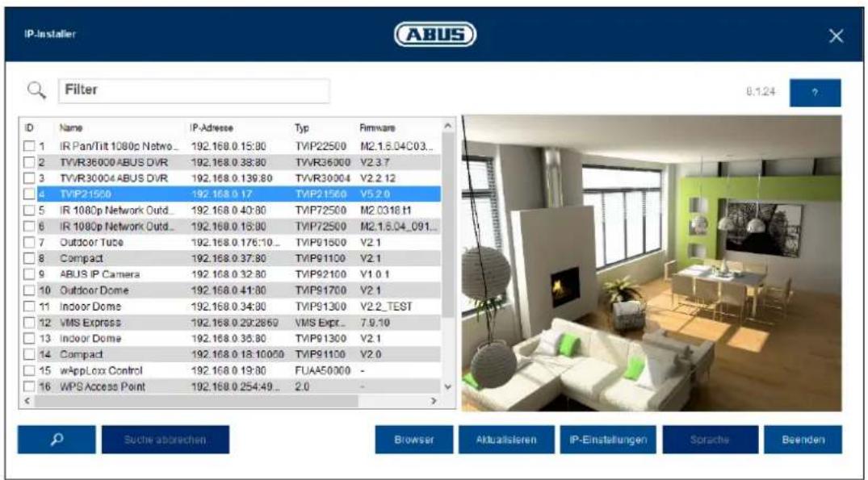This screenshot has width=868, height=480.
Task: Click the ABUS logo in header
Action: click(435, 34)
